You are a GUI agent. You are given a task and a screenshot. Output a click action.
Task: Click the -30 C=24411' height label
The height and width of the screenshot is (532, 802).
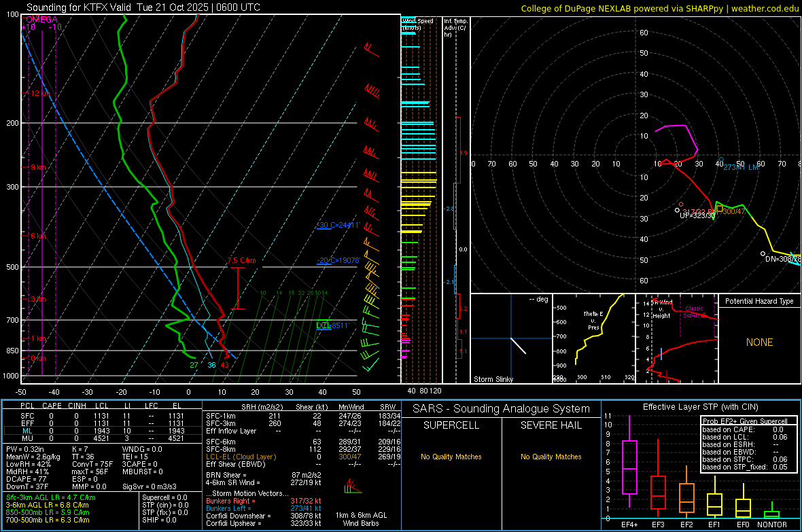click(338, 225)
